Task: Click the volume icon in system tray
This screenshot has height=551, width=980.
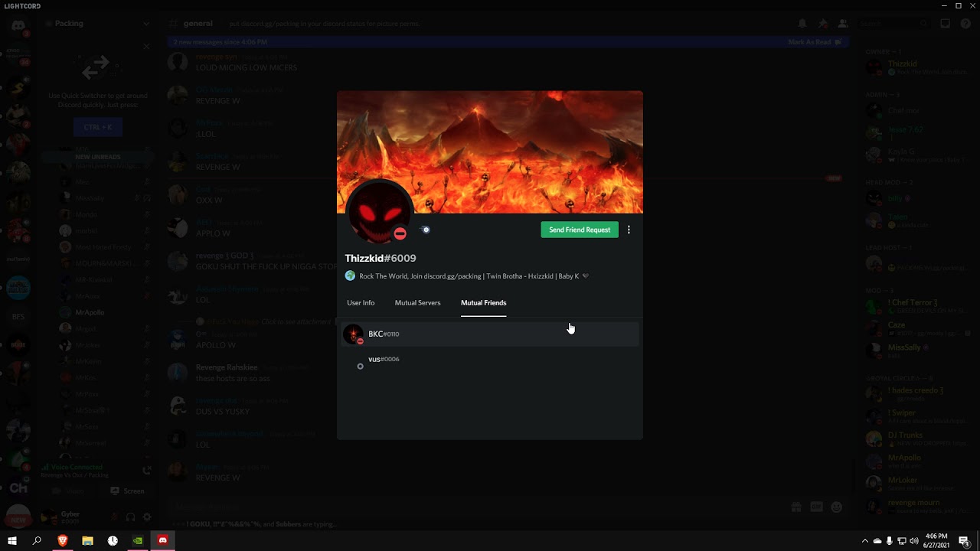Action: [913, 541]
